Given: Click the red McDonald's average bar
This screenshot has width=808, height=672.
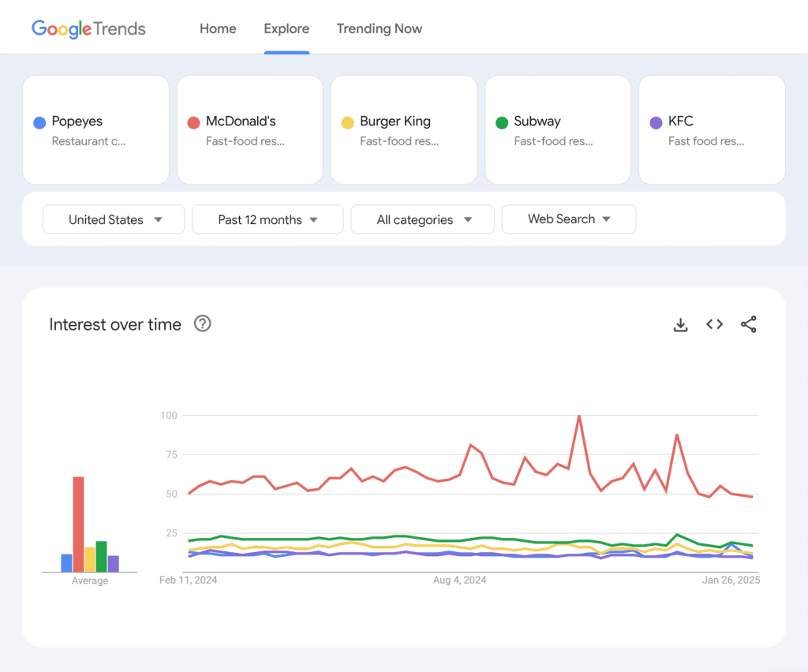Looking at the screenshot, I should (78, 524).
